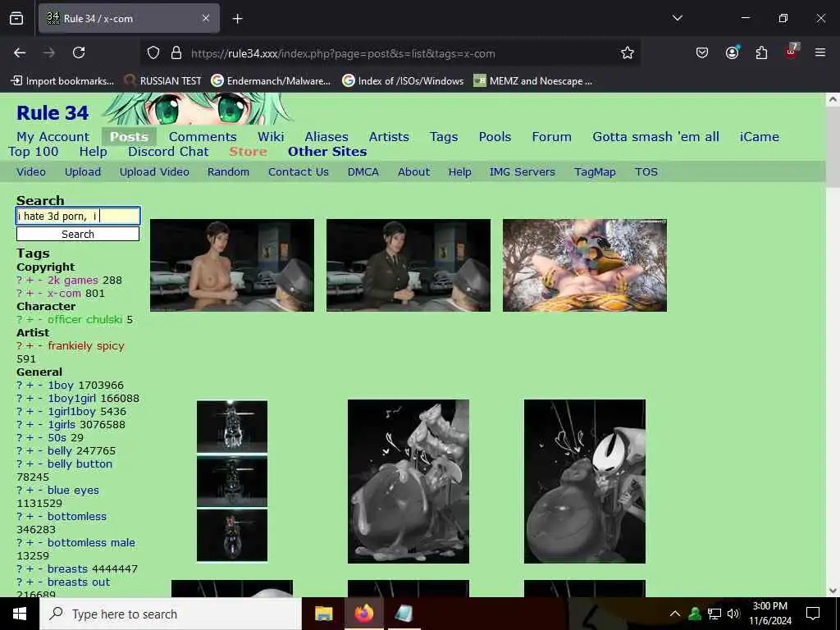Image resolution: width=840 pixels, height=630 pixels.
Task: Open the Store link
Action: 248,152
